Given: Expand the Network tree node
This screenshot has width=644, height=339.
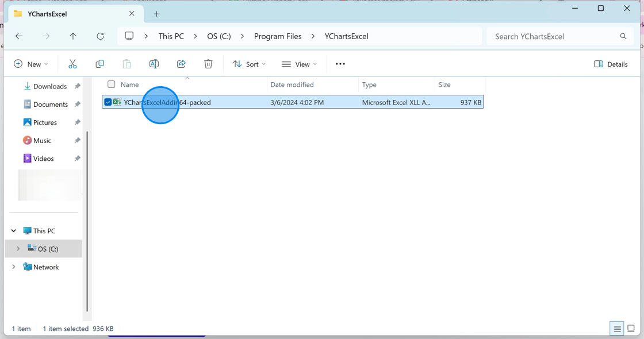Looking at the screenshot, I should [14, 267].
